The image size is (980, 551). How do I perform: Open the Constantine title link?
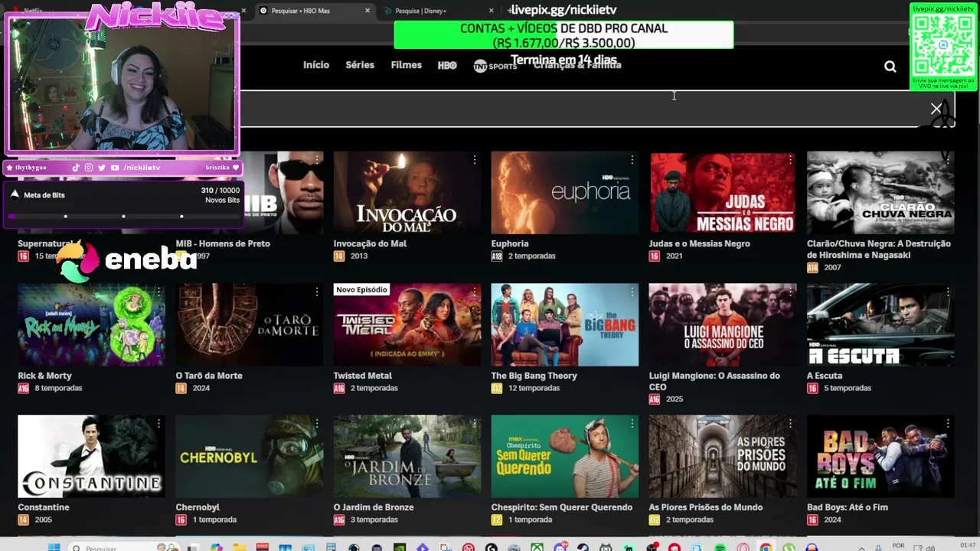44,507
